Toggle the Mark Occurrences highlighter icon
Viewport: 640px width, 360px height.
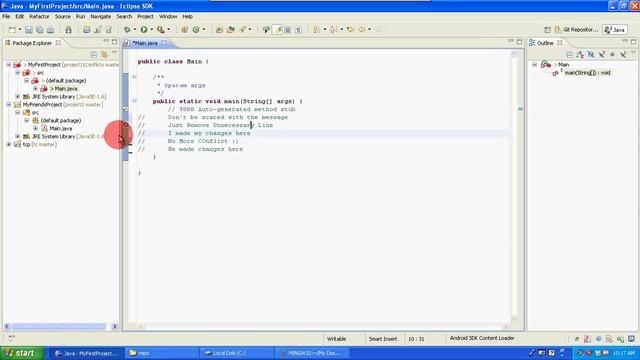(278, 30)
